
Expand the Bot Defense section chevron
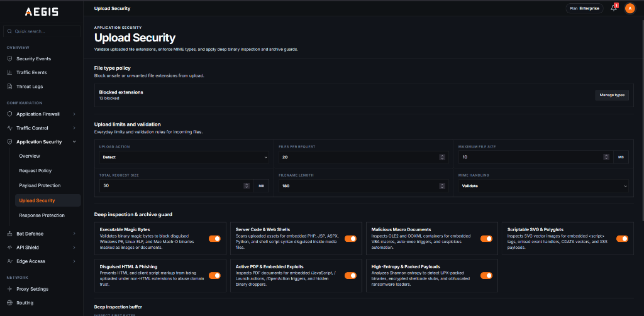[74, 234]
